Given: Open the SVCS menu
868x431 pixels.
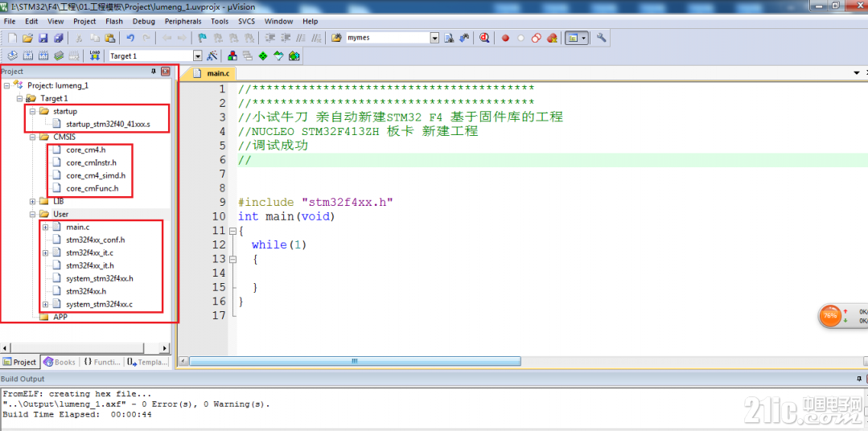Looking at the screenshot, I should 246,21.
